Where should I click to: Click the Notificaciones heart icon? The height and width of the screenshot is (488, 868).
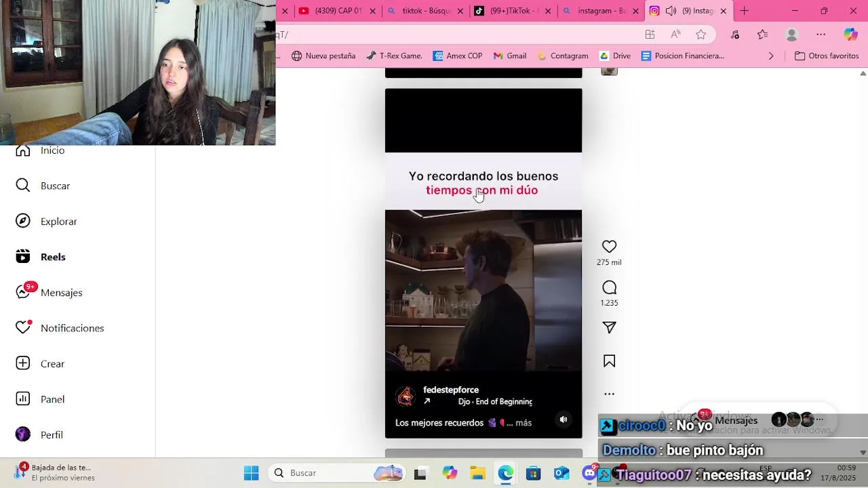click(x=23, y=328)
